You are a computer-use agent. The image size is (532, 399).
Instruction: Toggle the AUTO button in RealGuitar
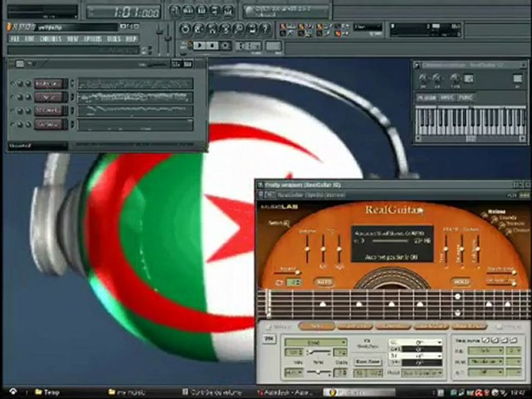324,282
